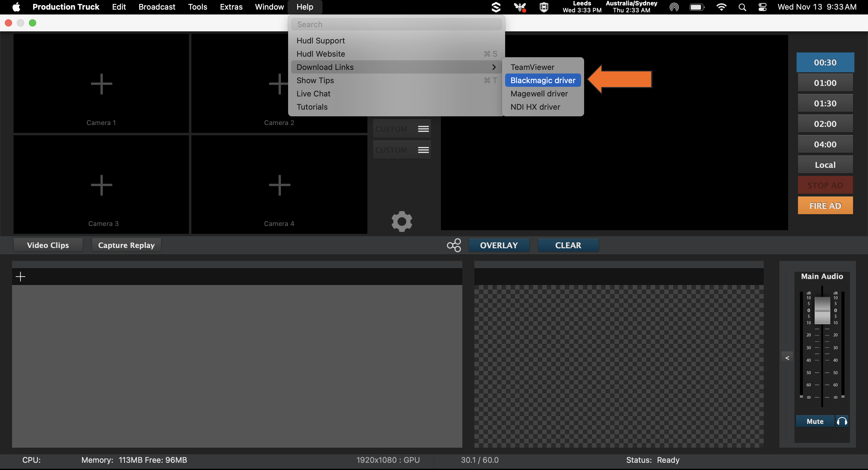
Task: Open the settings gear in the camera grid
Action: 402,221
